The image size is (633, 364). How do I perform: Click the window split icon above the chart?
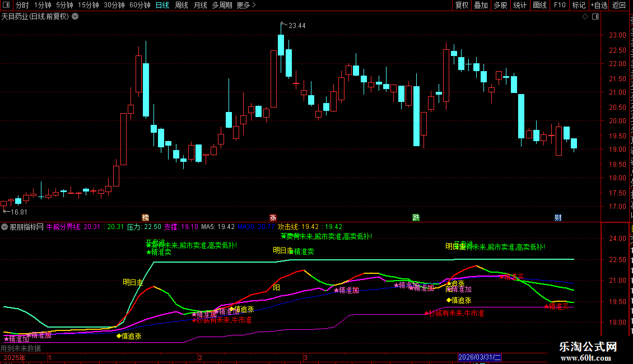click(x=595, y=17)
